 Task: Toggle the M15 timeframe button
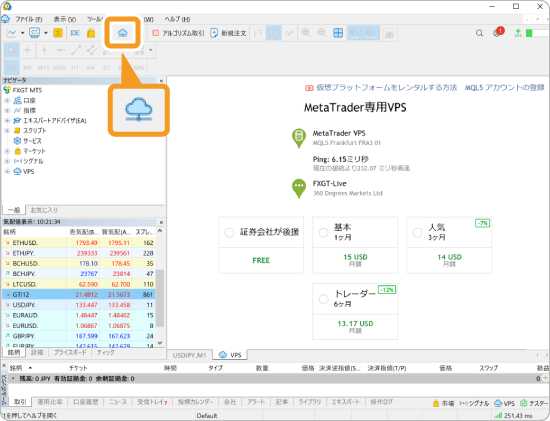[43, 67]
